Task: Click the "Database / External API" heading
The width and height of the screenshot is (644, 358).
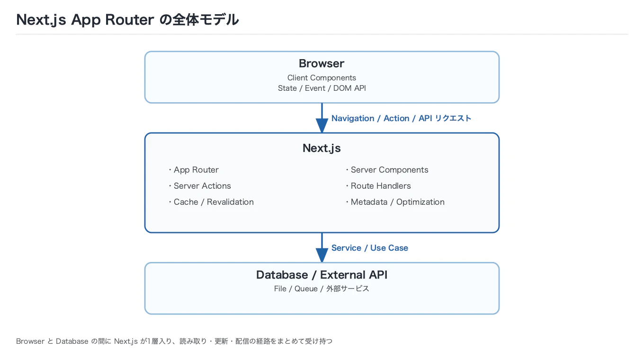Action: pos(322,275)
